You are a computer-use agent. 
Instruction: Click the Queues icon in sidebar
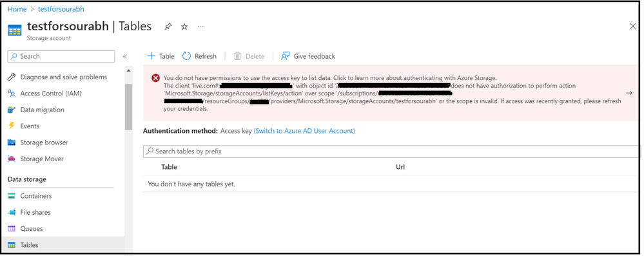pyautogui.click(x=12, y=229)
